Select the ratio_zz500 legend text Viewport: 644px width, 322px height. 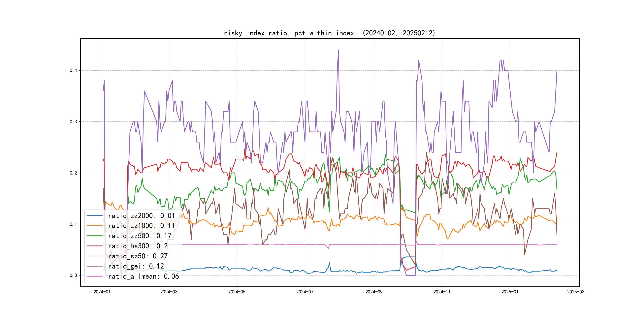point(140,236)
